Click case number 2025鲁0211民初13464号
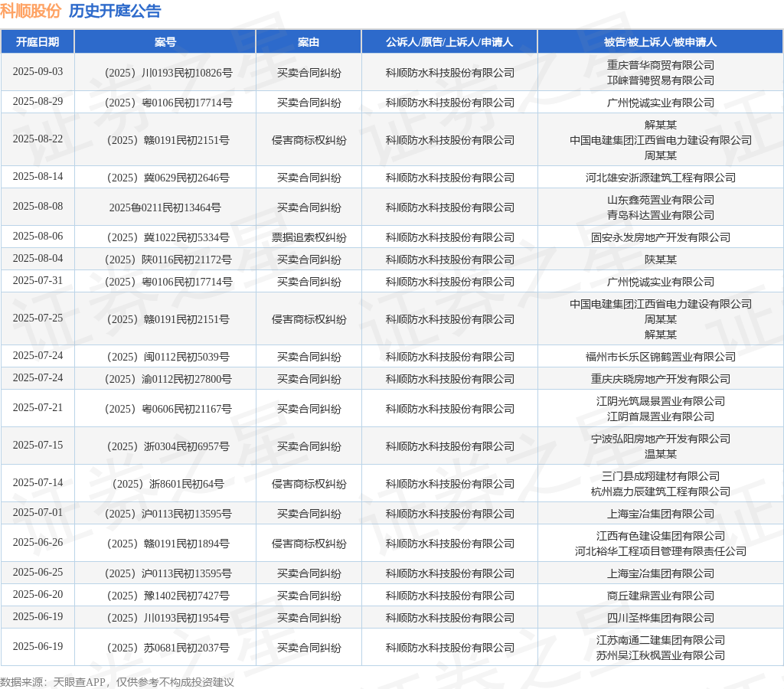This screenshot has width=784, height=689. pos(165,208)
